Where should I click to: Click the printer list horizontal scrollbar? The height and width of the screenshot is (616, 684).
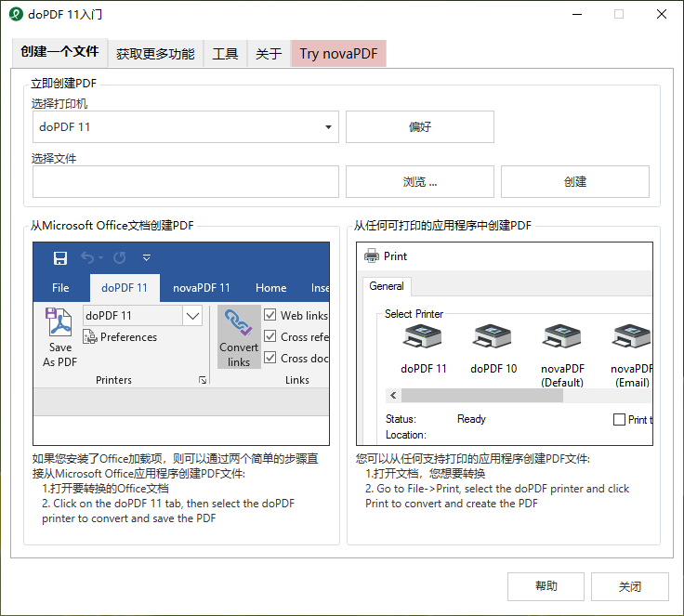519,396
